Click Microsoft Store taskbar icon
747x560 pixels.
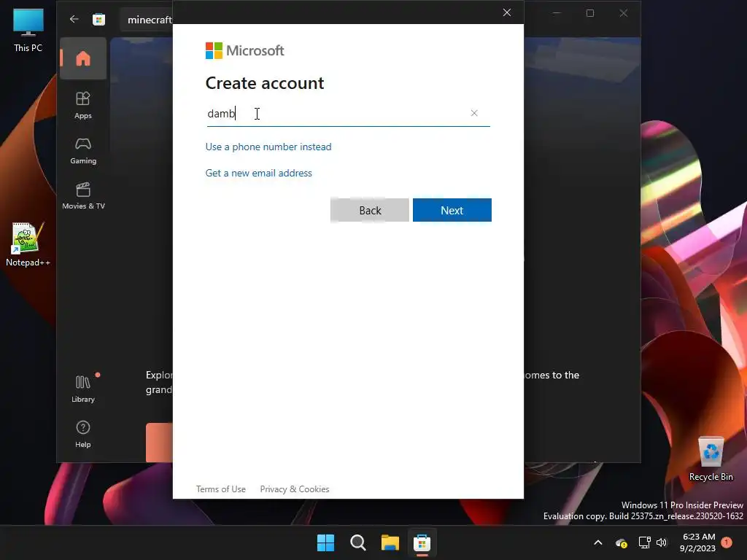pyautogui.click(x=422, y=542)
